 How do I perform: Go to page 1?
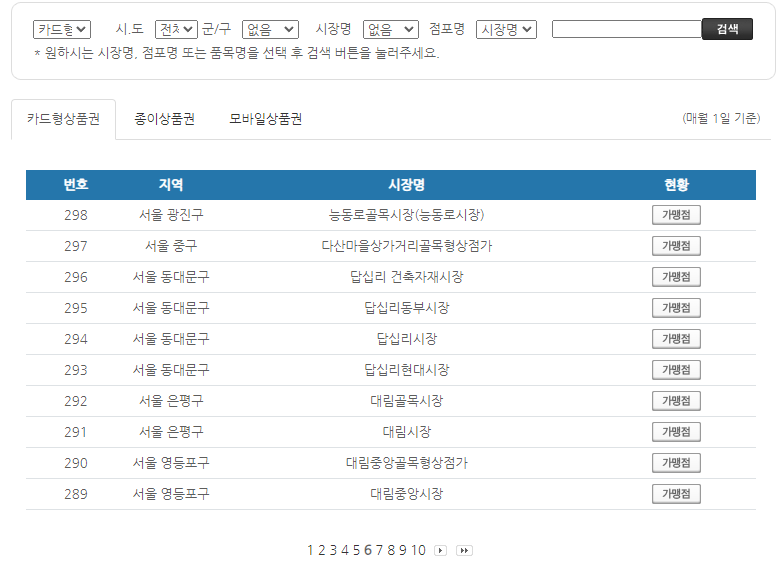(310, 551)
